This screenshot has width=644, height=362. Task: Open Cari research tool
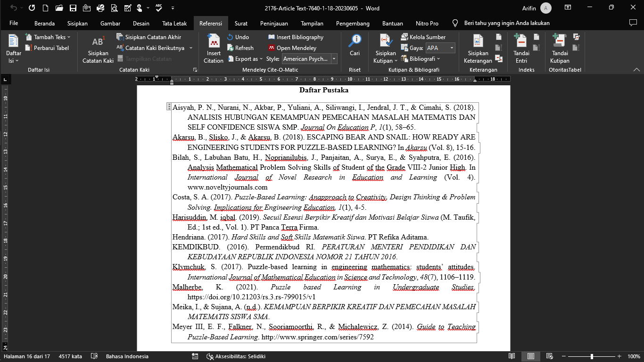[355, 45]
